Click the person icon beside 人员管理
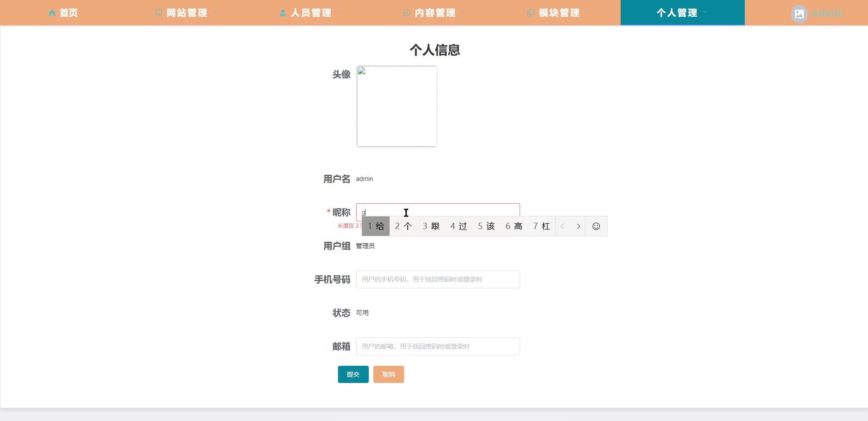This screenshot has height=421, width=868. pyautogui.click(x=283, y=13)
